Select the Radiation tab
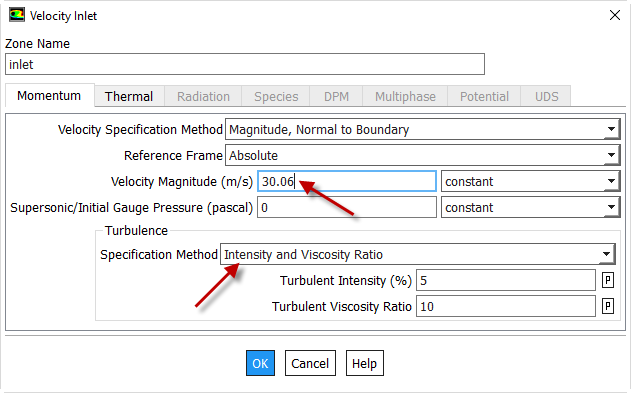Image resolution: width=631 pixels, height=393 pixels. tap(203, 97)
